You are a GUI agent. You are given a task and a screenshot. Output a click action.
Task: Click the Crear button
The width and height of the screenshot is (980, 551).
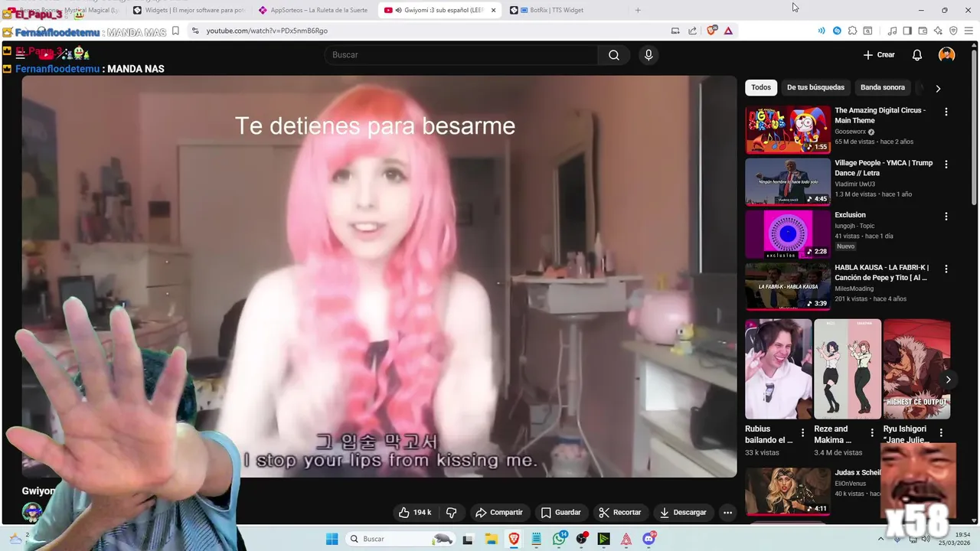879,55
